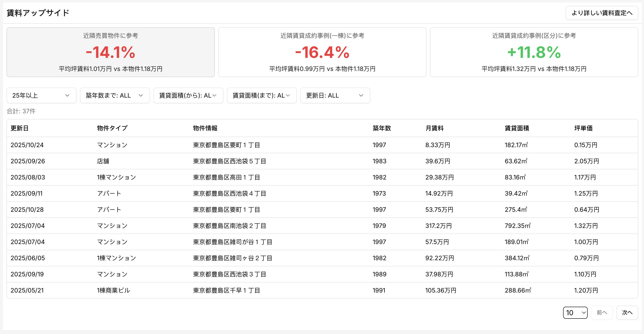Image resolution: width=644 pixels, height=334 pixels.
Task: Open the 25年以上 filter dropdown
Action: coord(41,95)
